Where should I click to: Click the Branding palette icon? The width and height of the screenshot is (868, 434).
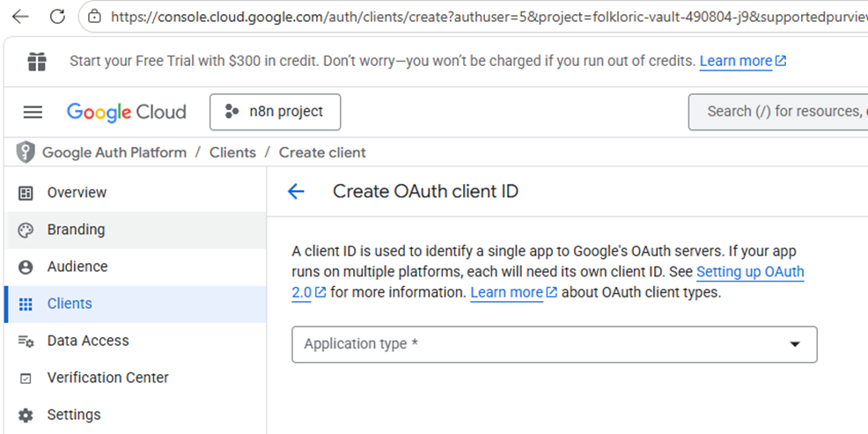(x=26, y=230)
